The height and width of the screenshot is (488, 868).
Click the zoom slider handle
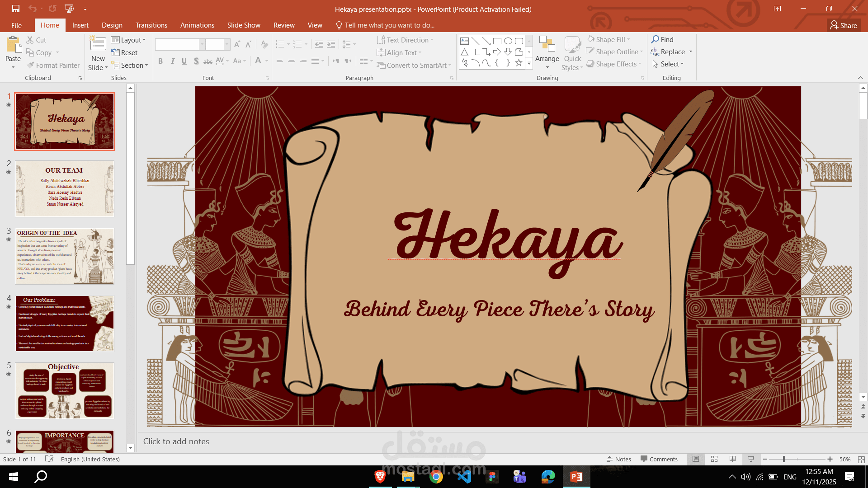pyautogui.click(x=784, y=459)
